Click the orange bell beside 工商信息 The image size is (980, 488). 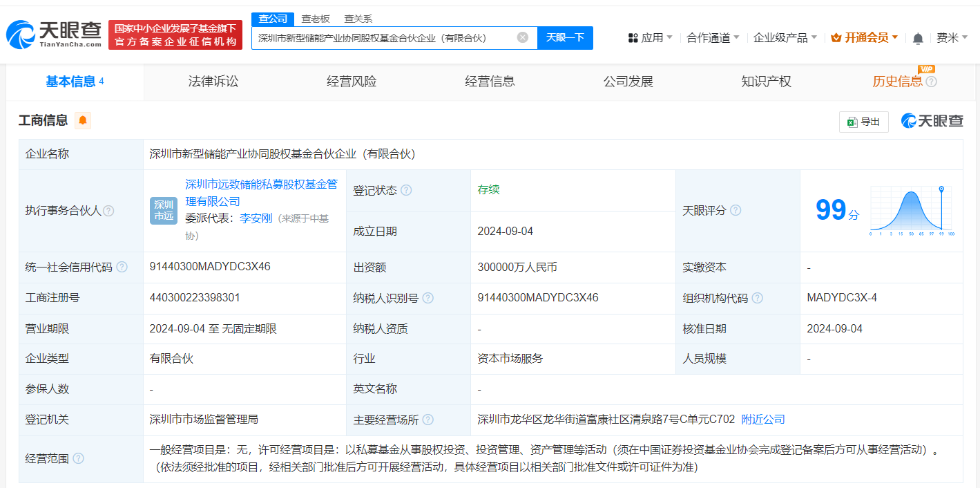click(83, 120)
